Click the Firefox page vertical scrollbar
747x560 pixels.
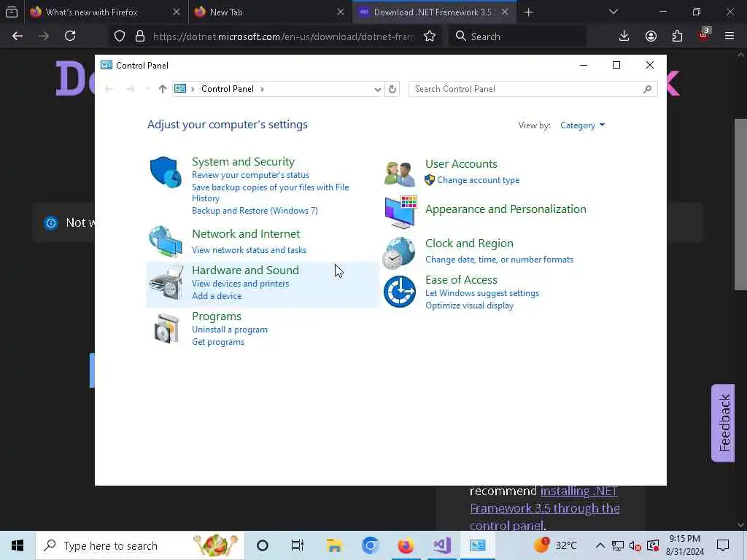[x=740, y=204]
